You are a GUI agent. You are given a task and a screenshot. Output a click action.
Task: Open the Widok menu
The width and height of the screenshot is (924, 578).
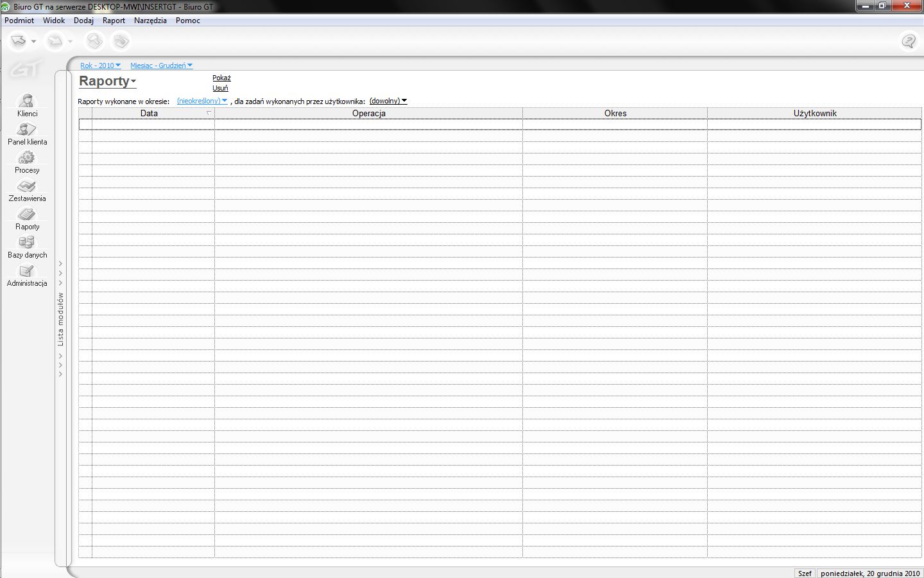pos(54,21)
